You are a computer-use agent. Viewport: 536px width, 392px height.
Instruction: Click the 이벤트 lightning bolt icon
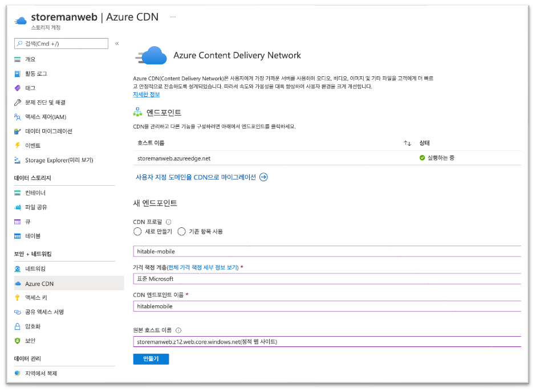pos(18,145)
